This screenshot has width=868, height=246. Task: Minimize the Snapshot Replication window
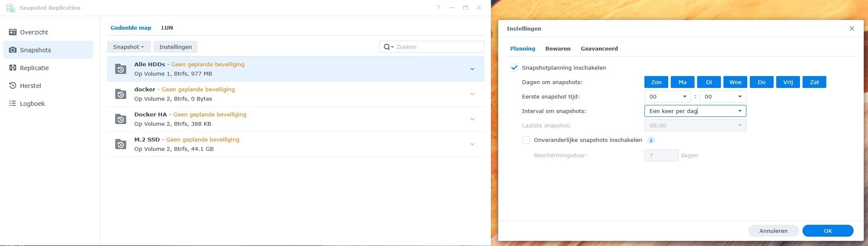(452, 8)
